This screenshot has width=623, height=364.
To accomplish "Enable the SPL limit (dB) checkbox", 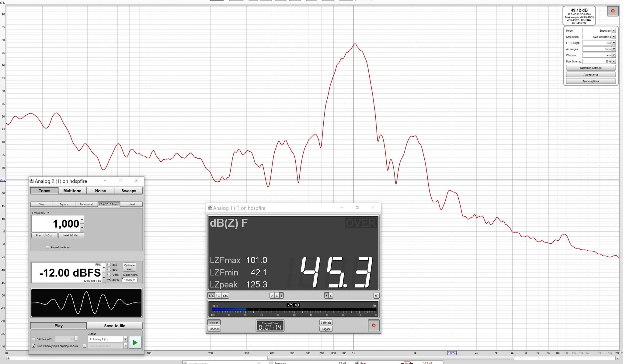I will coord(34,339).
